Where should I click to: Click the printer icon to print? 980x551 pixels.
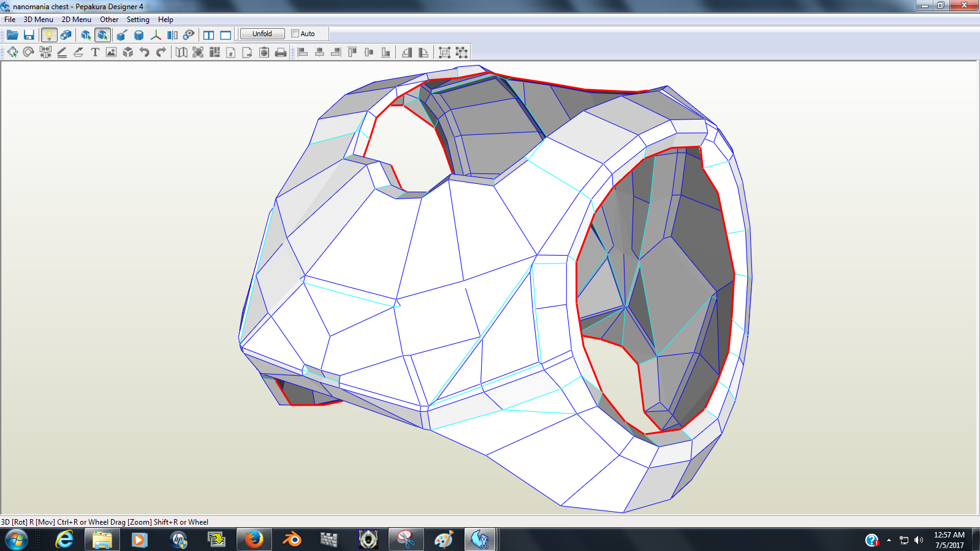[x=281, y=52]
